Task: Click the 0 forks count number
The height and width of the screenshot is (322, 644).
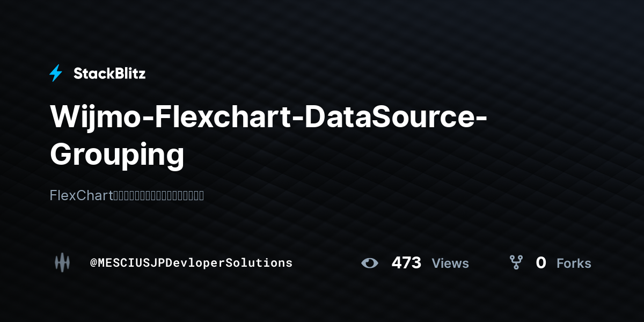Action: [x=541, y=263]
